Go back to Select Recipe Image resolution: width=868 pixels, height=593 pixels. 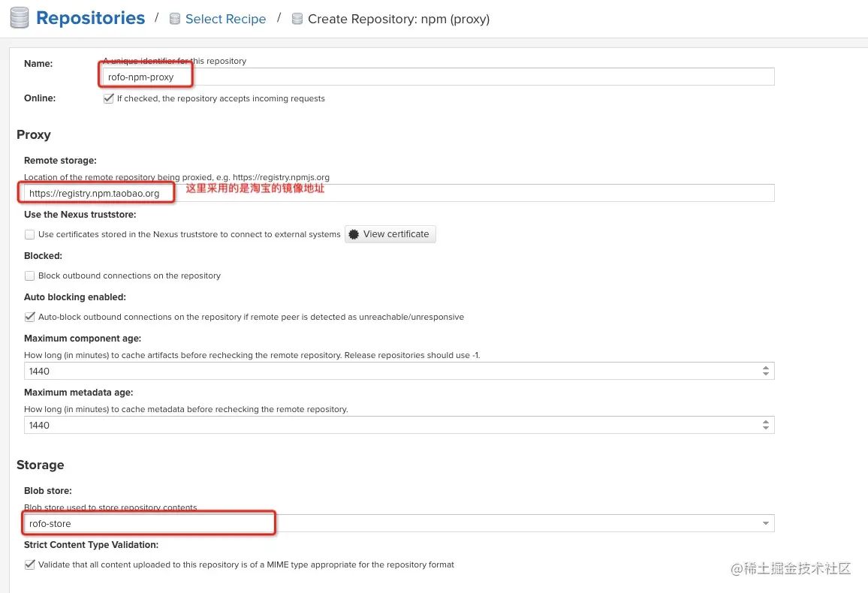[x=225, y=19]
